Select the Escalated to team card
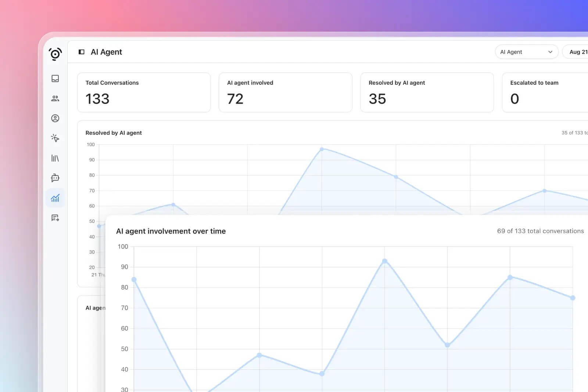The width and height of the screenshot is (588, 392). [x=545, y=92]
